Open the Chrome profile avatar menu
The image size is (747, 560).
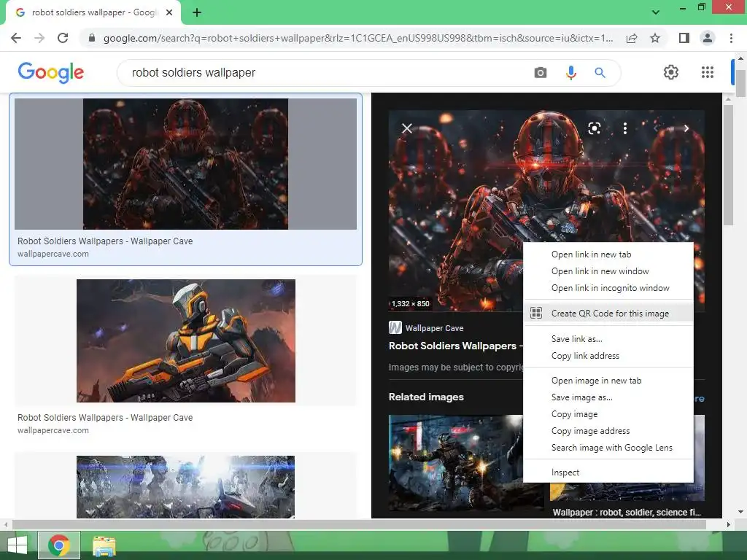[708, 38]
